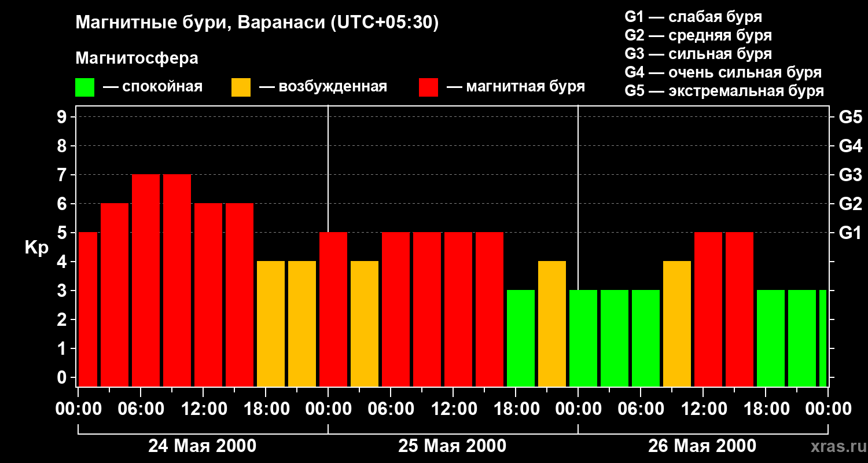The width and height of the screenshot is (868, 463).
Task: Select the '24 Мая 2000' date label
Action: coord(202,446)
